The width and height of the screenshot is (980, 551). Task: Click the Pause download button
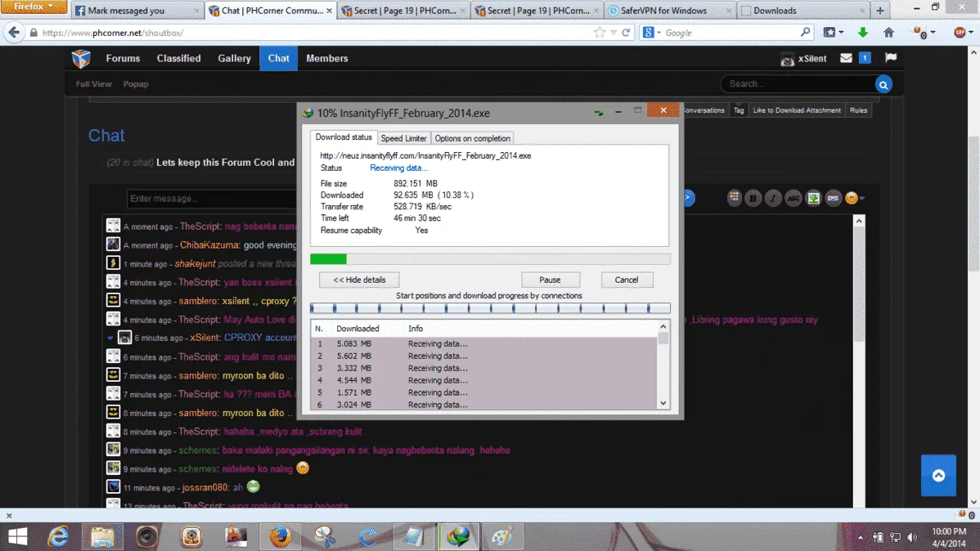550,280
